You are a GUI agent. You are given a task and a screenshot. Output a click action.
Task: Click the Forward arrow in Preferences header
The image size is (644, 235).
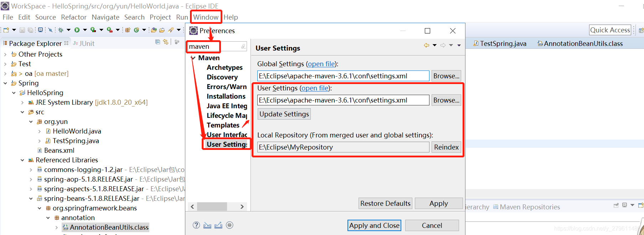pyautogui.click(x=443, y=45)
